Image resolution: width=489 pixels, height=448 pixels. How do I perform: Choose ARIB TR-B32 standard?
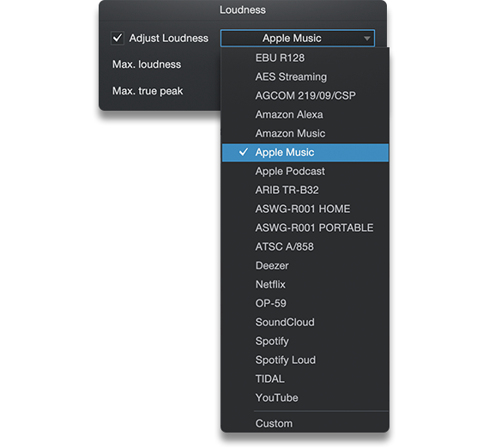305,190
